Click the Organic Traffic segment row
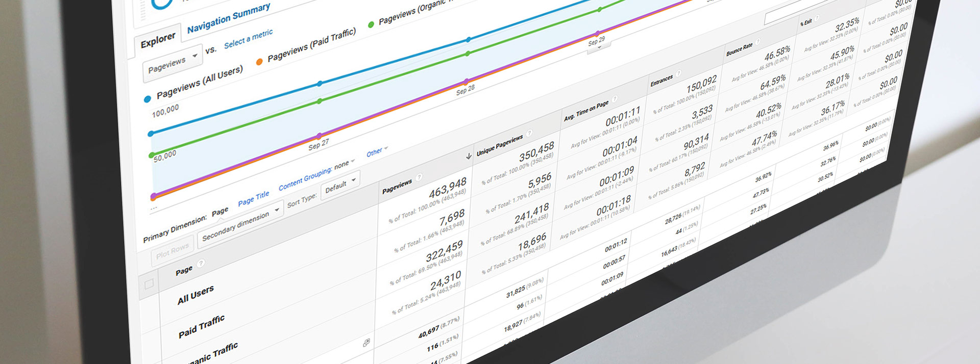This screenshot has height=364, width=980. point(212,354)
